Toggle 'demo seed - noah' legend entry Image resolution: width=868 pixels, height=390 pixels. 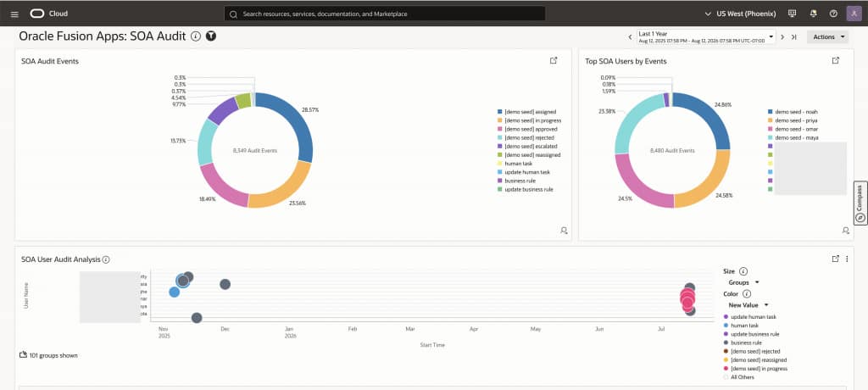tap(793, 112)
